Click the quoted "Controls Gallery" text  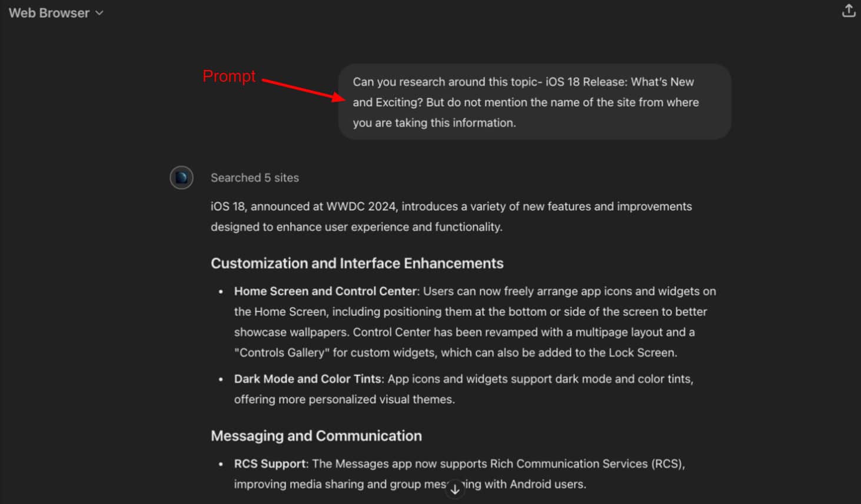282,352
